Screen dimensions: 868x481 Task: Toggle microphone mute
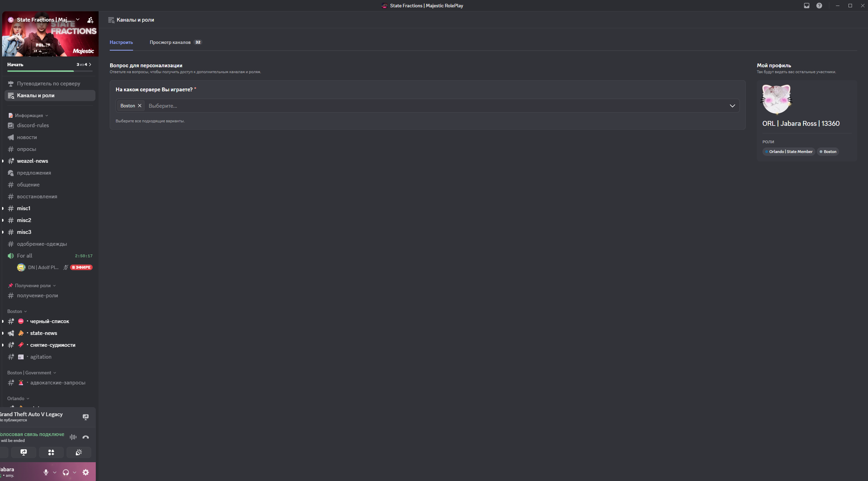[x=46, y=472]
